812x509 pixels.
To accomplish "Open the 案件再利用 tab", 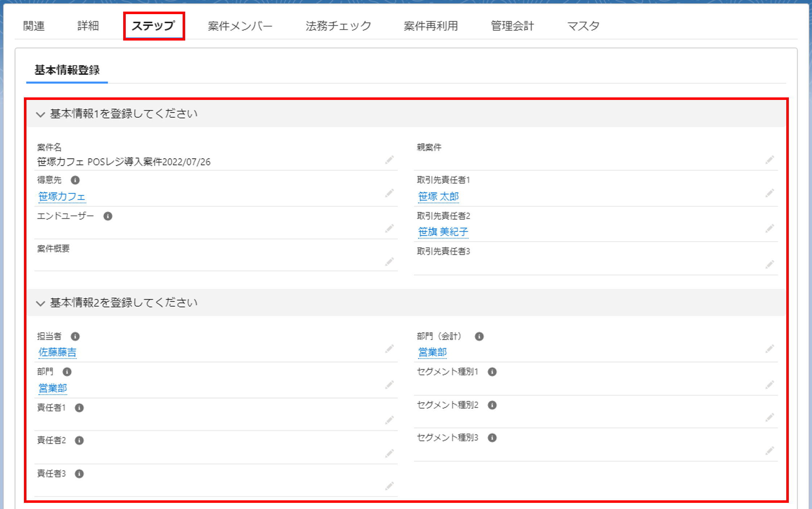I will (431, 26).
